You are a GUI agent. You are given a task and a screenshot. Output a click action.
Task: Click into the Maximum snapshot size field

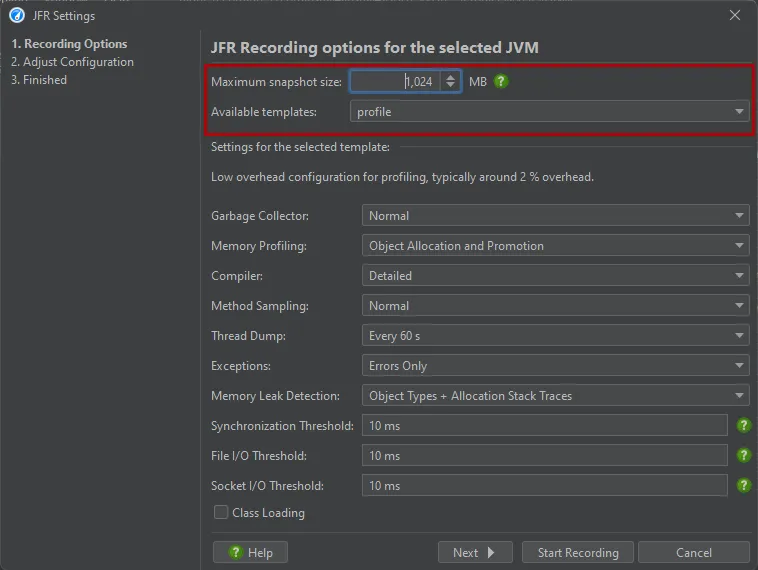pos(395,81)
